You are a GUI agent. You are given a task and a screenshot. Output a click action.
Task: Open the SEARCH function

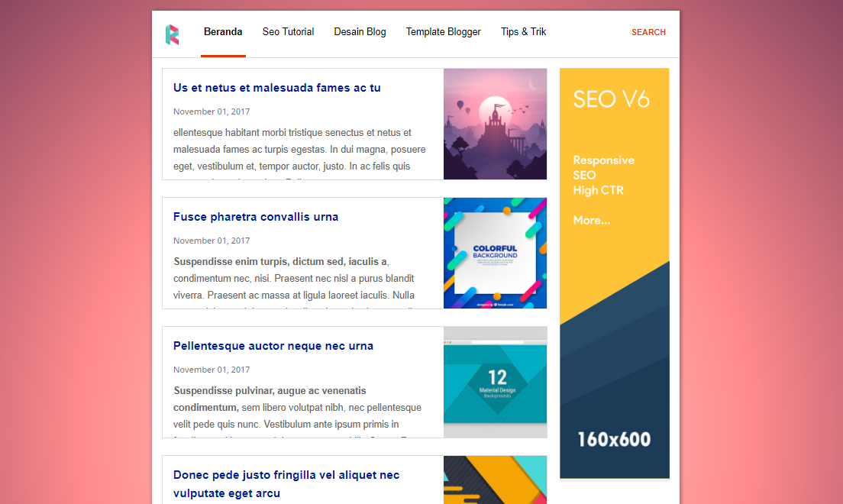(x=648, y=32)
